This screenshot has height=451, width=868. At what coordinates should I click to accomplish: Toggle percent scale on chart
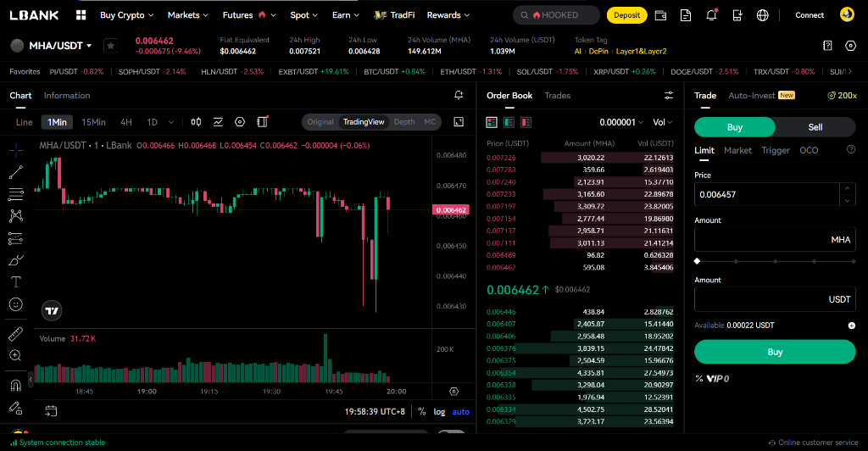[x=422, y=412]
